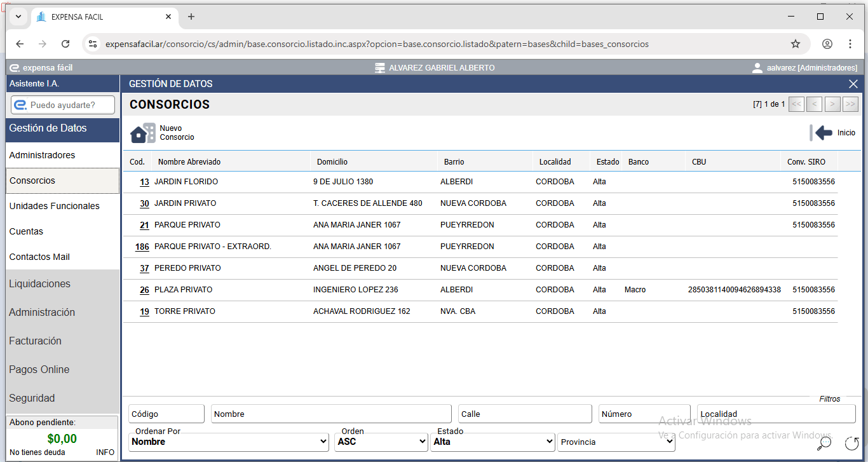
Task: Click the user profile icon beside aalvarez
Action: coord(757,68)
